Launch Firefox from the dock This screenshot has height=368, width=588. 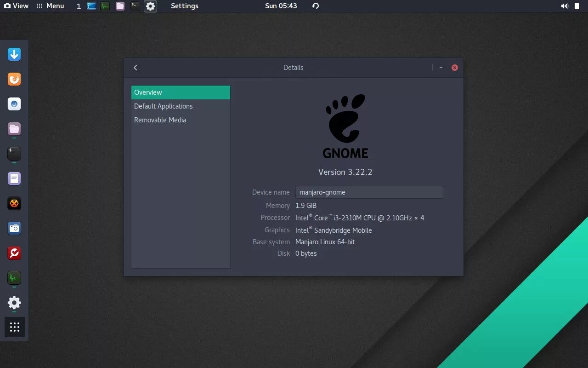point(14,79)
